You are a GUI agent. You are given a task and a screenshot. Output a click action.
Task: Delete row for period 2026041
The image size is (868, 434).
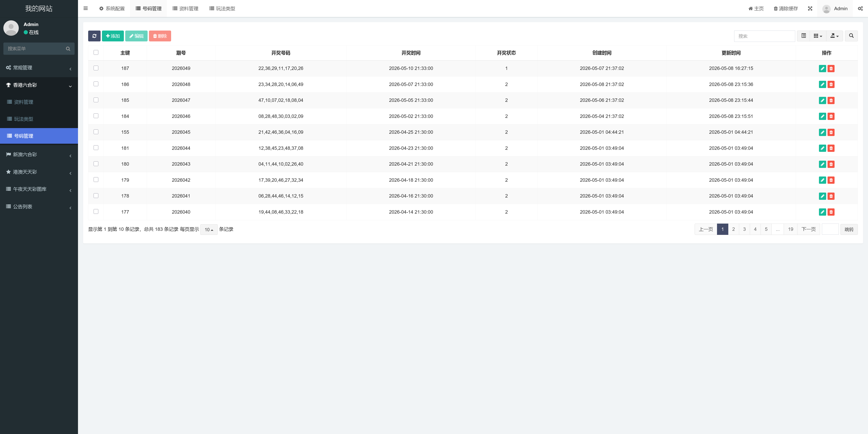(831, 196)
